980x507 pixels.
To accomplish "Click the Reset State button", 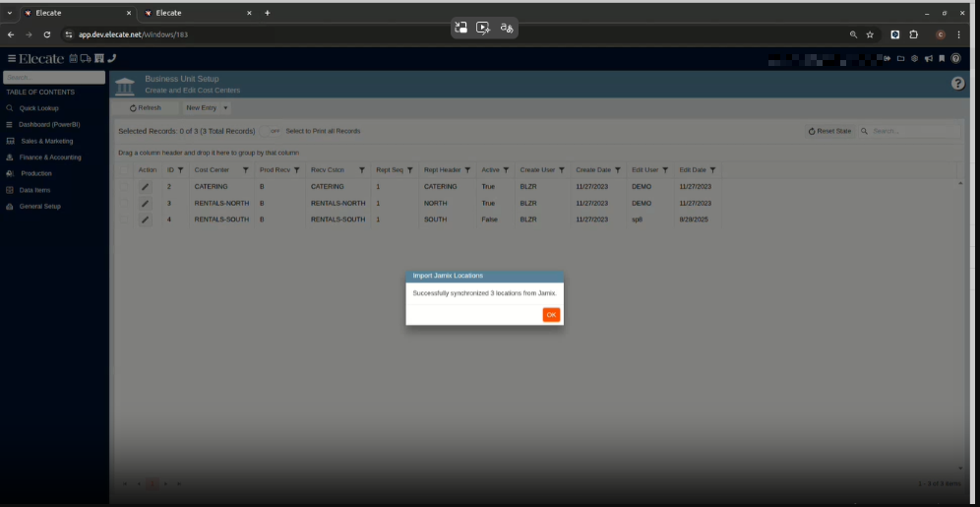I will pos(829,131).
